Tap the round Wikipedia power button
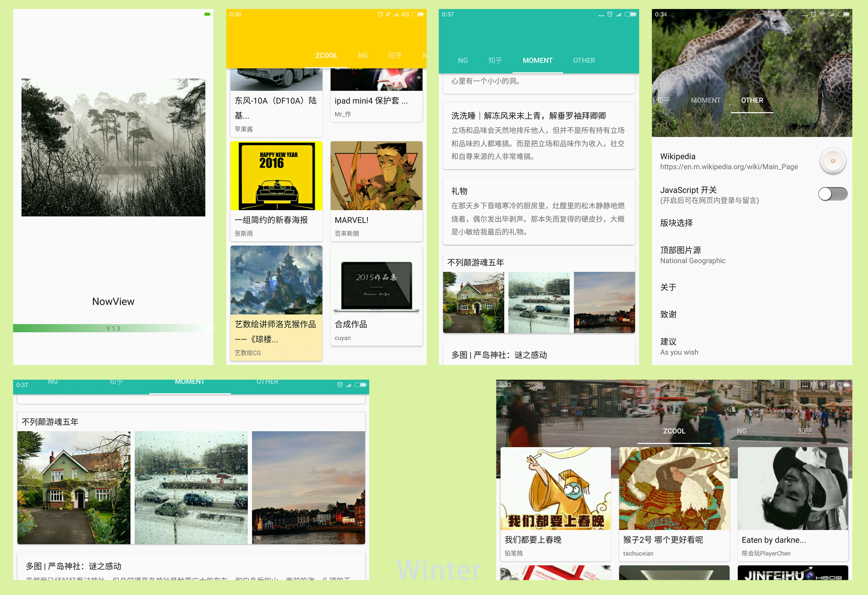Viewport: 868px width, 595px height. click(832, 161)
